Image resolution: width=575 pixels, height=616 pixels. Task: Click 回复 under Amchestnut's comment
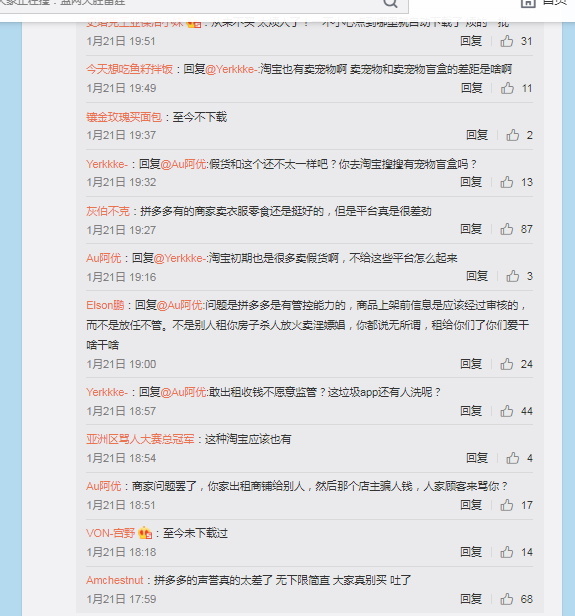[471, 599]
